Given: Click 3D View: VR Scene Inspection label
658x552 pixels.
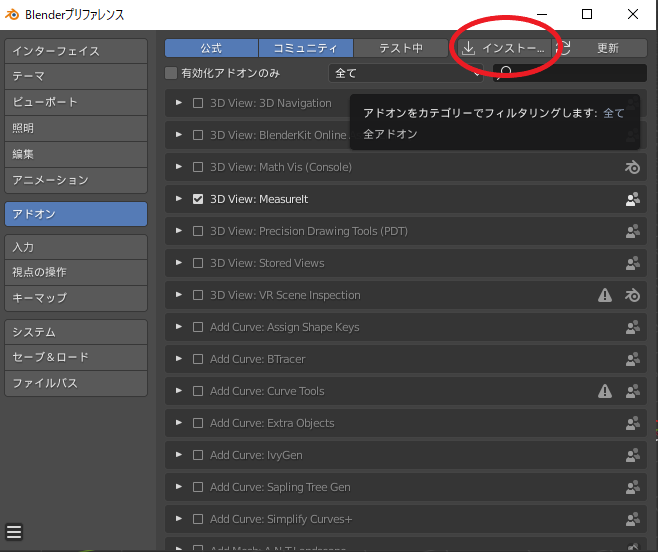Looking at the screenshot, I should point(285,295).
